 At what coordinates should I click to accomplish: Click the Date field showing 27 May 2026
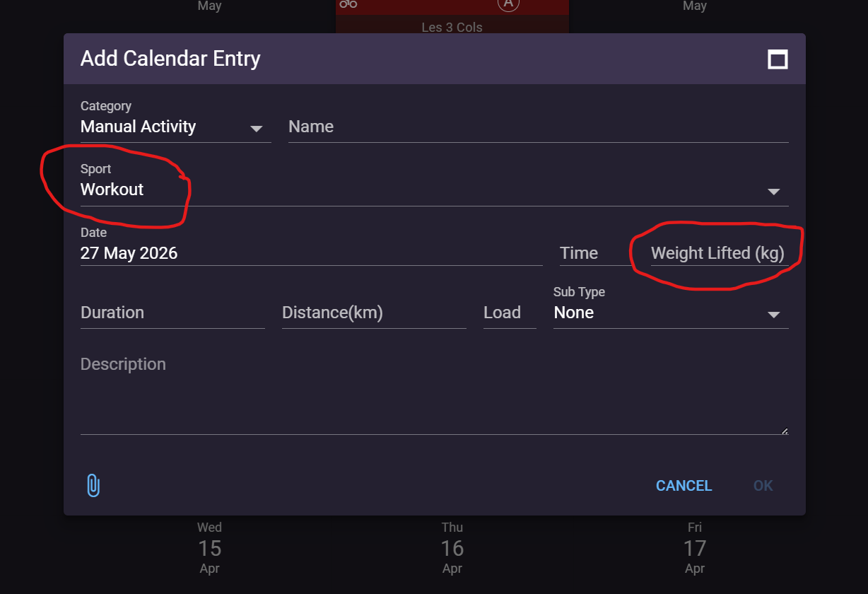pos(312,253)
